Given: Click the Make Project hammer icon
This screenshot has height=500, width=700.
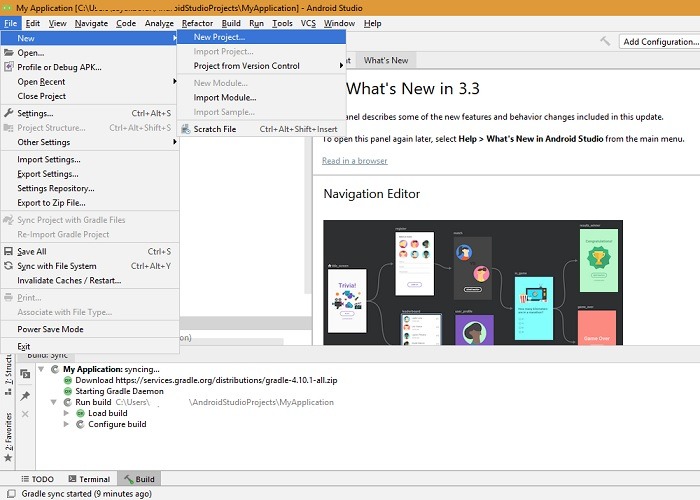Looking at the screenshot, I should pyautogui.click(x=605, y=41).
